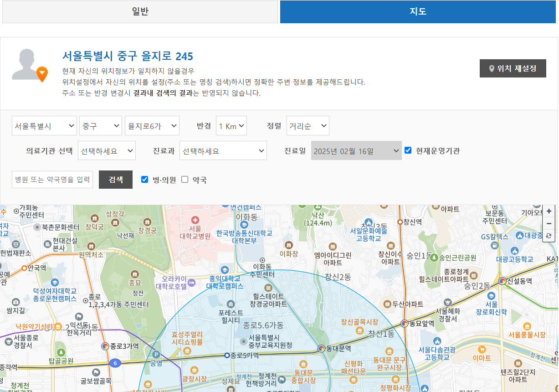This screenshot has width=559, height=392.
Task: Focus the hospital or pharmacy name input
Action: [52, 179]
